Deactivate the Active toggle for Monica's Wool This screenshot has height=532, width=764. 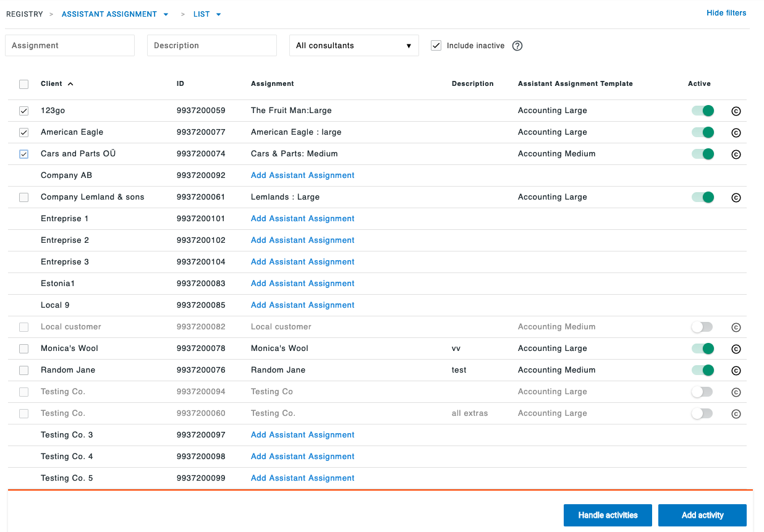[703, 348]
